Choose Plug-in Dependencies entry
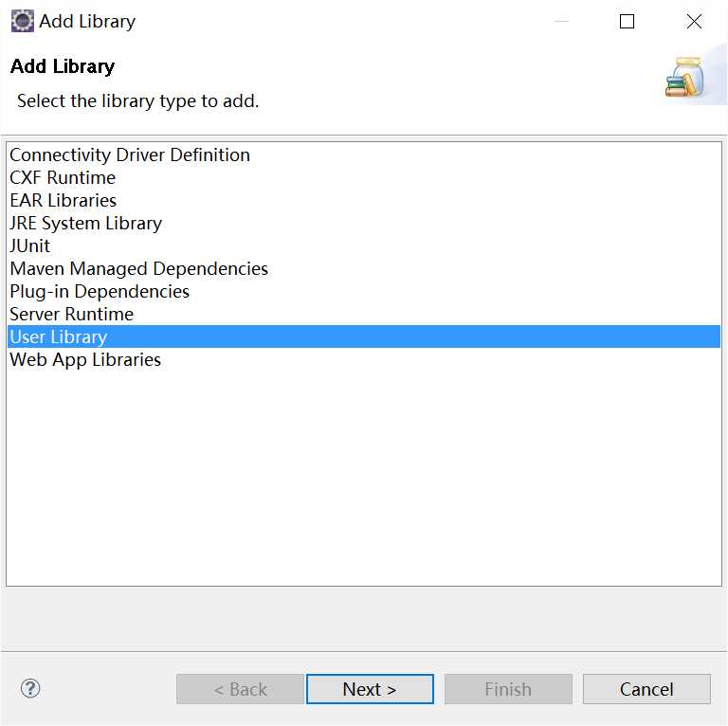 364,291
